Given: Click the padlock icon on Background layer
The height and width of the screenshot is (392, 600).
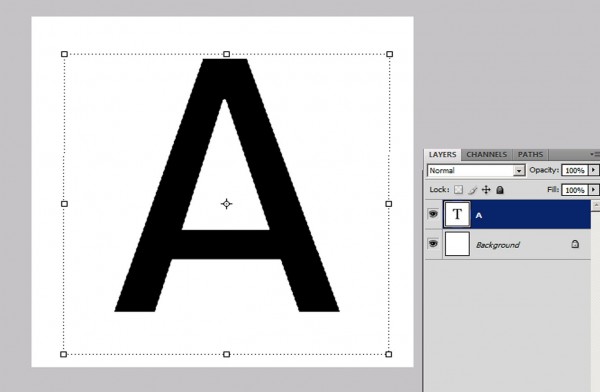Looking at the screenshot, I should [x=575, y=244].
